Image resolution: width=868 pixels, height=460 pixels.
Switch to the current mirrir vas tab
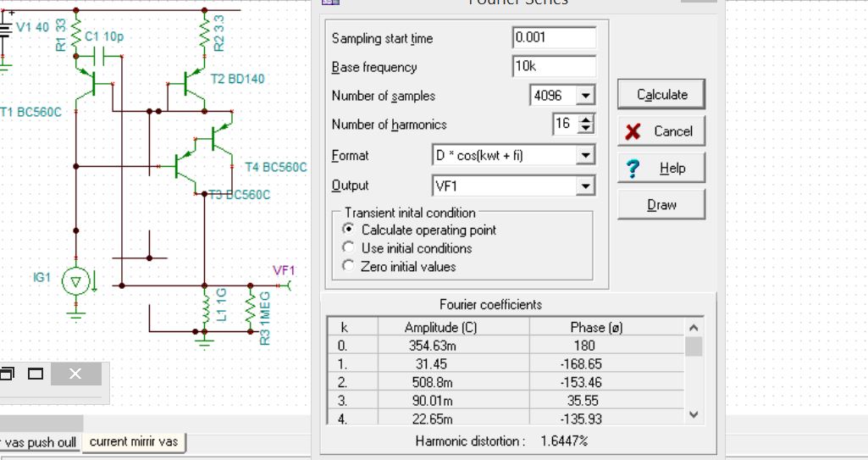(x=134, y=441)
